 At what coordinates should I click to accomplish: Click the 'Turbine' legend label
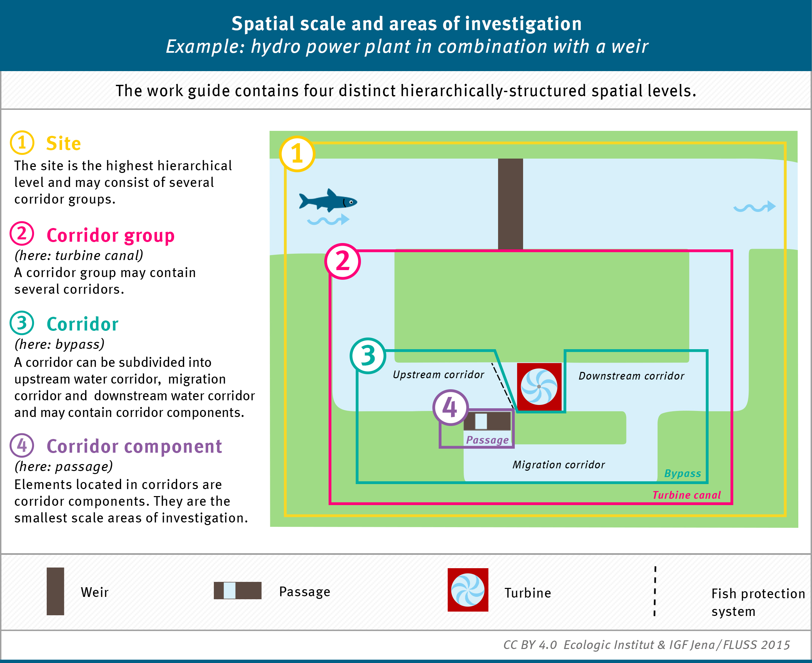point(528,593)
